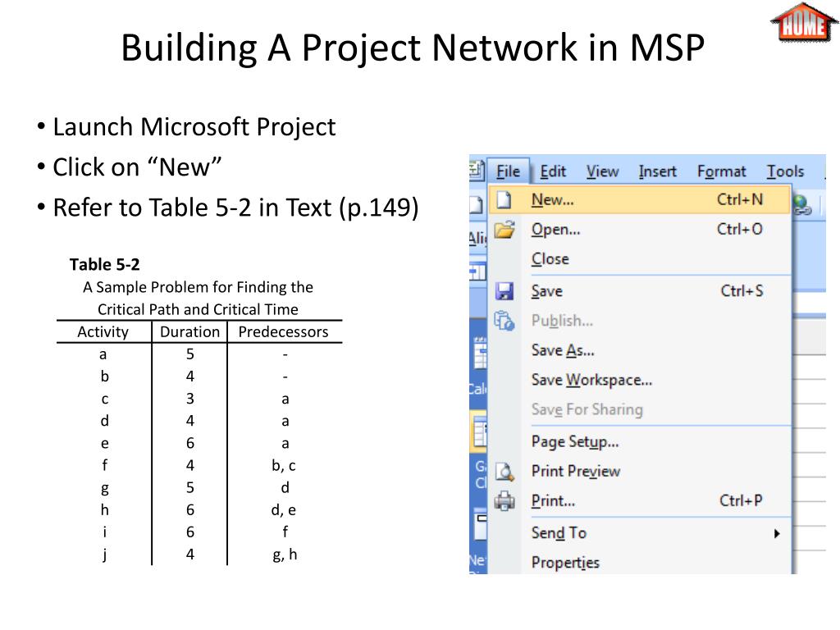The width and height of the screenshot is (840, 630).
Task: Click the Predecessors column header
Action: [283, 332]
